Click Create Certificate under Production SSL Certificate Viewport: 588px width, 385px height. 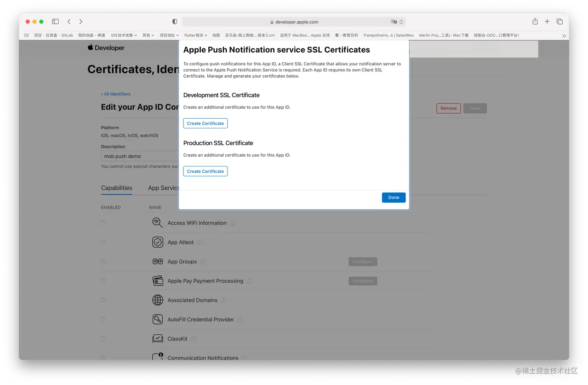tap(205, 171)
